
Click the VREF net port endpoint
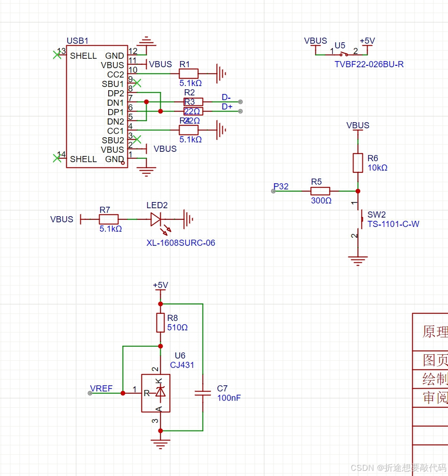coord(90,393)
